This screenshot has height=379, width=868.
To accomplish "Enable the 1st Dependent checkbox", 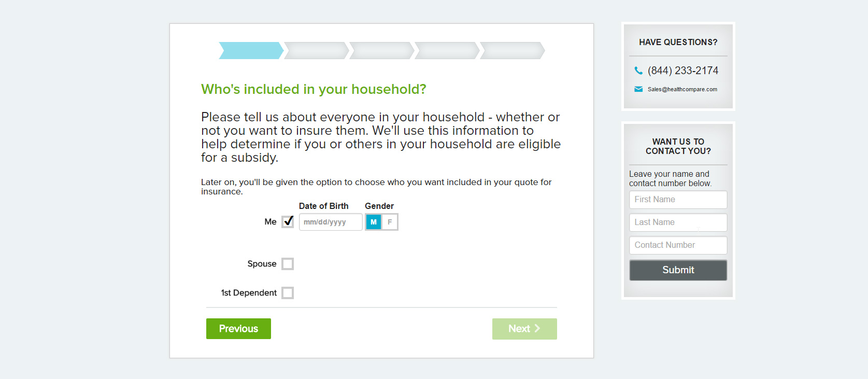I will pos(288,293).
